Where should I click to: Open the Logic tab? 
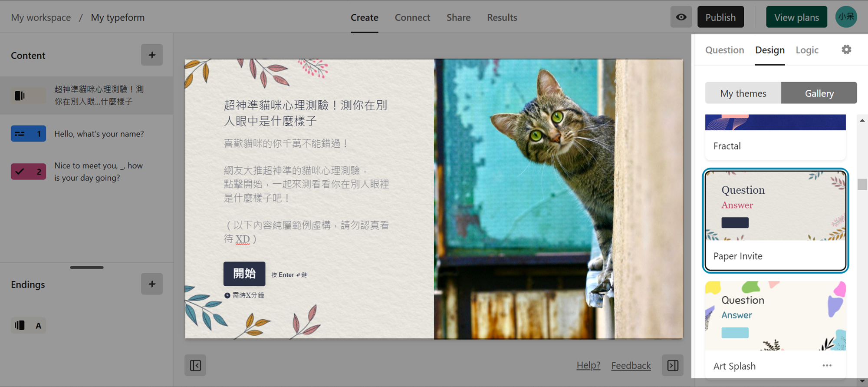point(807,50)
